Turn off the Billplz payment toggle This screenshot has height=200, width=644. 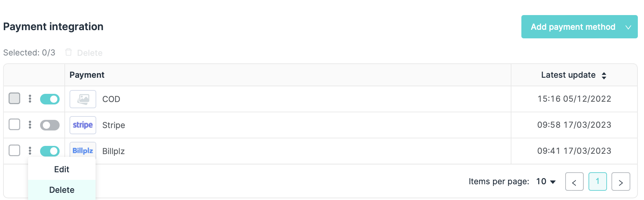(x=50, y=151)
